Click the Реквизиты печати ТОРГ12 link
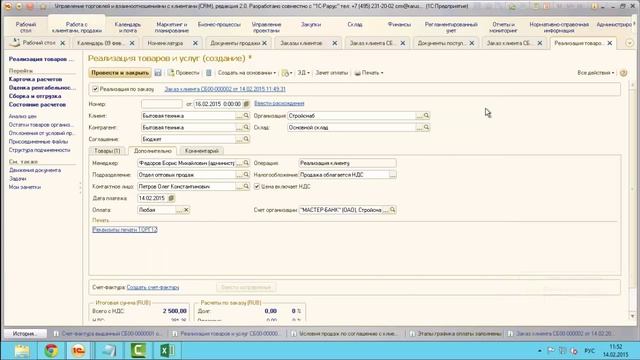 125,230
